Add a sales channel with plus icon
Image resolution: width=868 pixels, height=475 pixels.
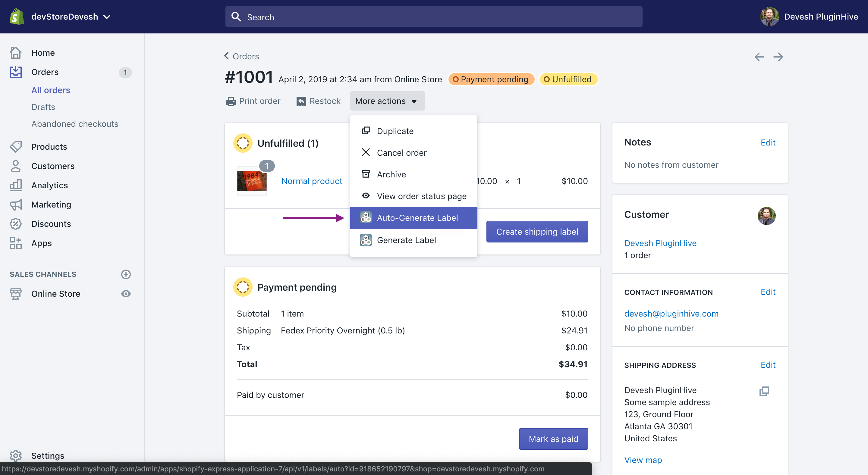[x=126, y=274]
